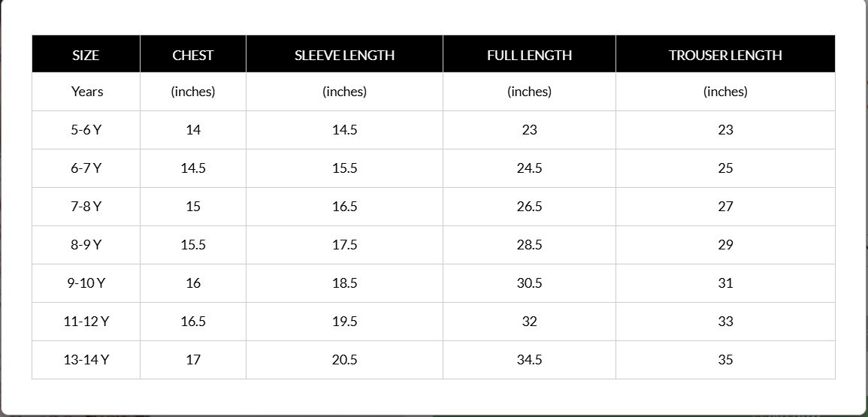Click chest value 14.5 cell
Viewport: 868px width, 417px height.
tap(193, 168)
